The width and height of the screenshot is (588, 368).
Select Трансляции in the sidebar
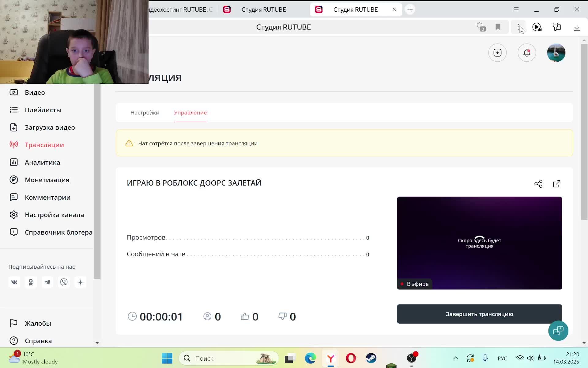pos(44,145)
